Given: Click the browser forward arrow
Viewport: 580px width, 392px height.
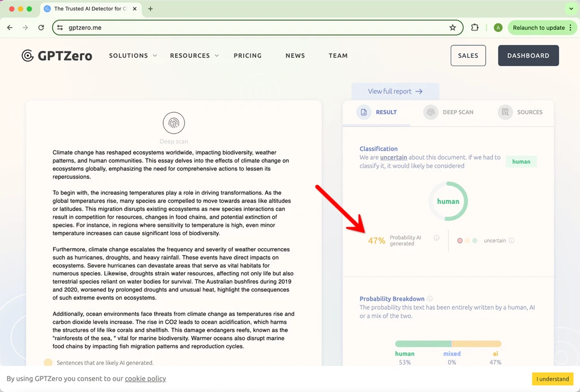Looking at the screenshot, I should [25, 28].
